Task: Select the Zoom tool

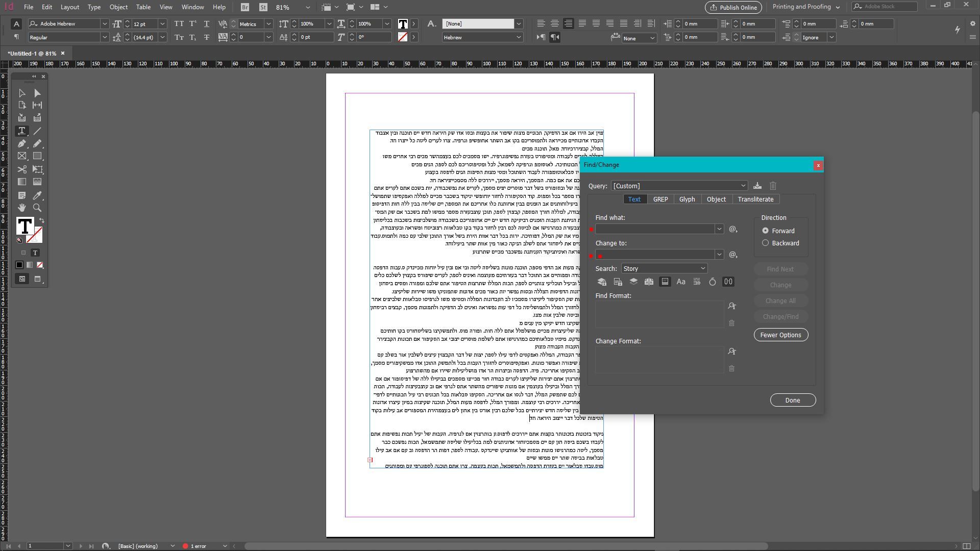Action: tap(37, 208)
